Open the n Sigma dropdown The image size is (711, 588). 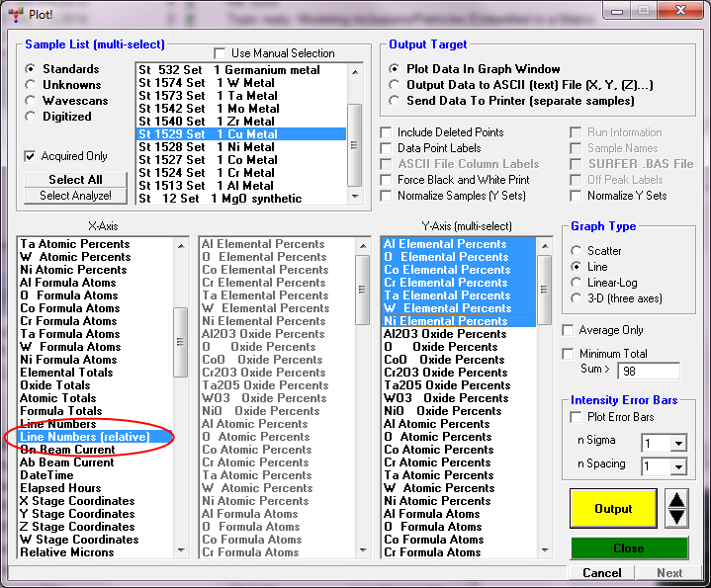click(x=679, y=442)
